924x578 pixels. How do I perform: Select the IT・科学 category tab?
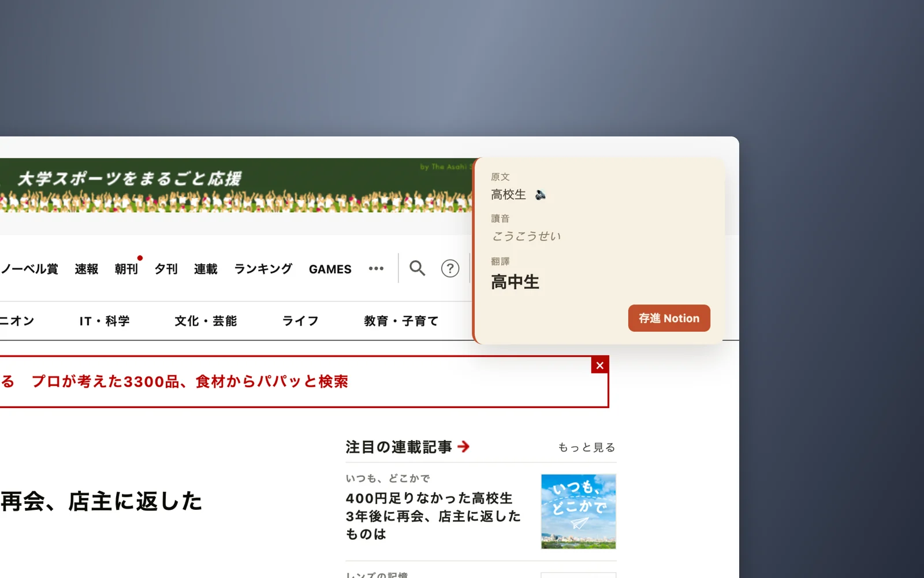[105, 321]
